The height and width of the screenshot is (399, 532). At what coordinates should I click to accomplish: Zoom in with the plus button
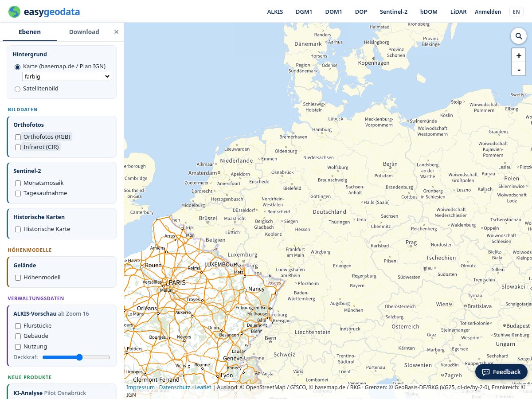click(x=519, y=56)
